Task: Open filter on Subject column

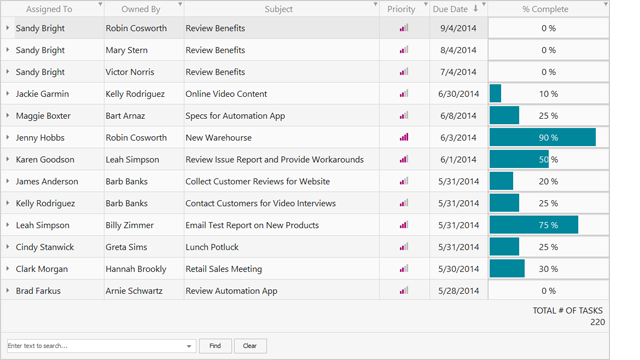Action: [376, 4]
